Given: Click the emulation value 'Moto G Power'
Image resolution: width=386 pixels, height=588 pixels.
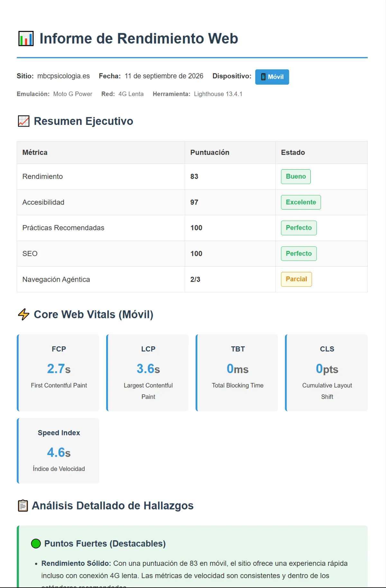Looking at the screenshot, I should 73,94.
